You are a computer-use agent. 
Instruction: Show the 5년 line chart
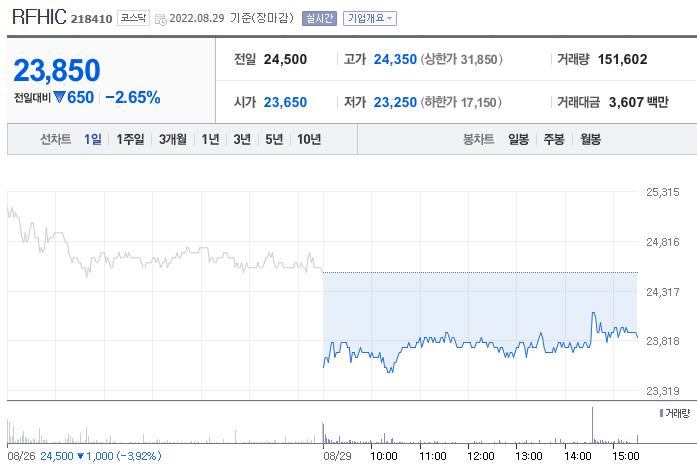point(274,140)
